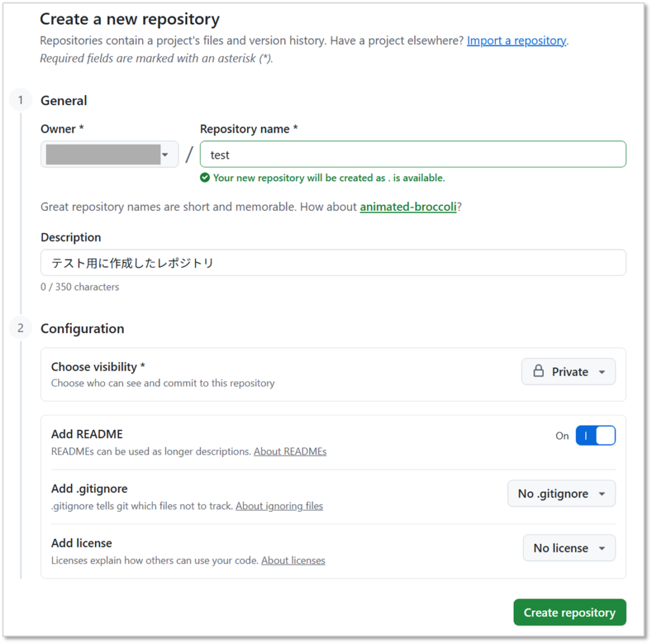Toggle the Add README switch off
Screen dimensions: 652x644
[x=595, y=436]
